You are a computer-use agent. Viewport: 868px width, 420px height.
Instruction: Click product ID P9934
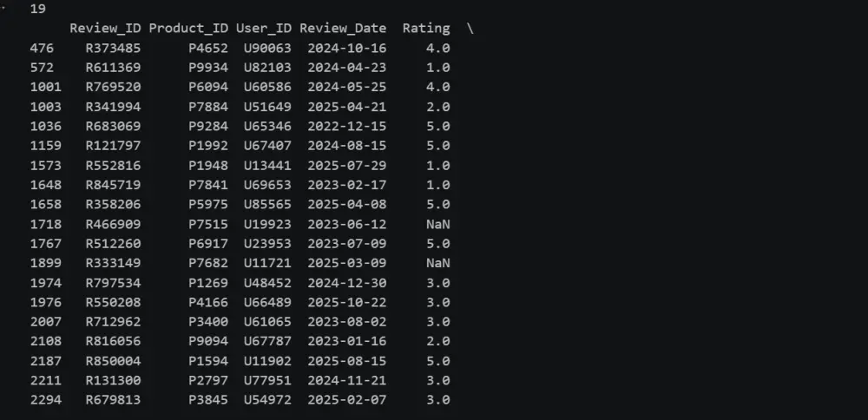click(x=208, y=68)
